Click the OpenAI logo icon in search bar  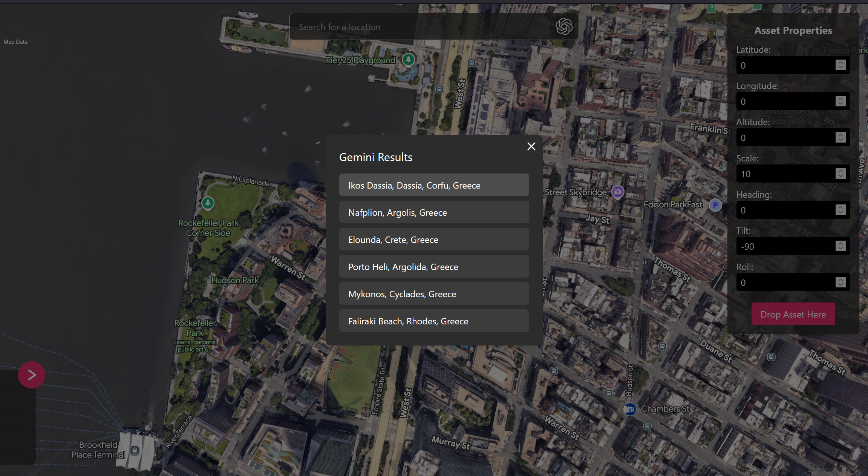564,26
